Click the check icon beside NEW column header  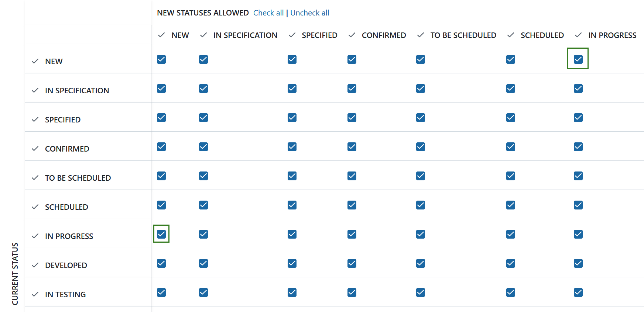pos(161,35)
